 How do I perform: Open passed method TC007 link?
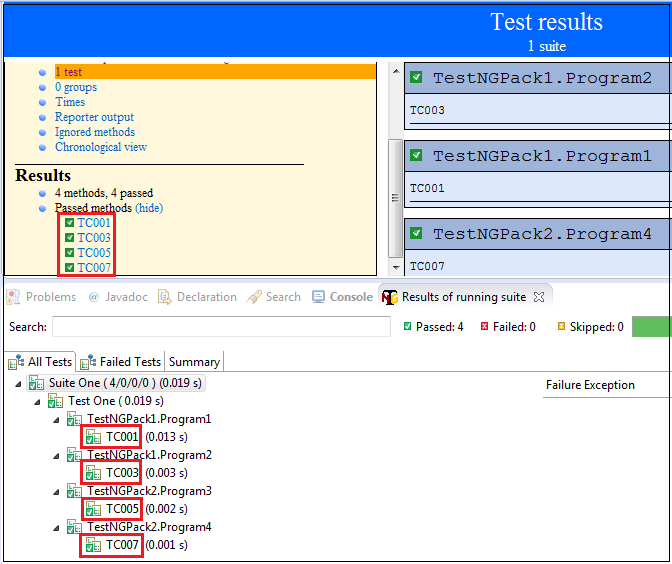(94, 268)
